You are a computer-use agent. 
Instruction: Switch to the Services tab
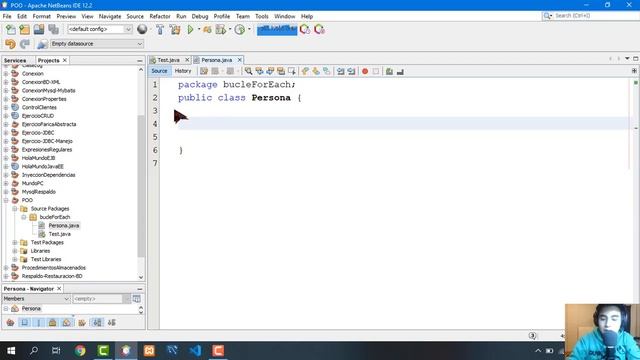tap(15, 60)
